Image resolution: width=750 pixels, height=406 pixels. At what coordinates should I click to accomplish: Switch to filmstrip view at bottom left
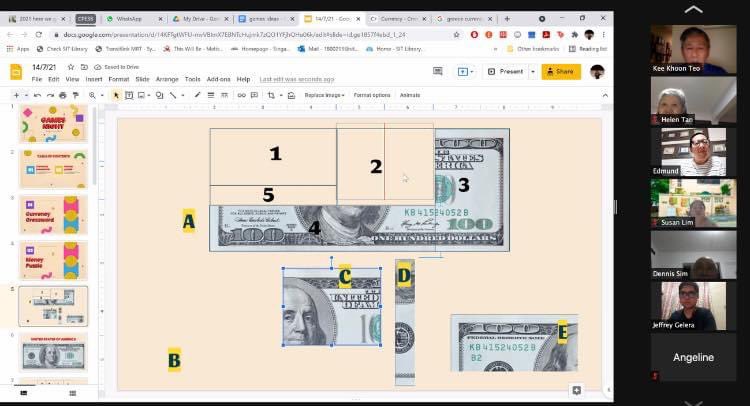click(x=23, y=393)
